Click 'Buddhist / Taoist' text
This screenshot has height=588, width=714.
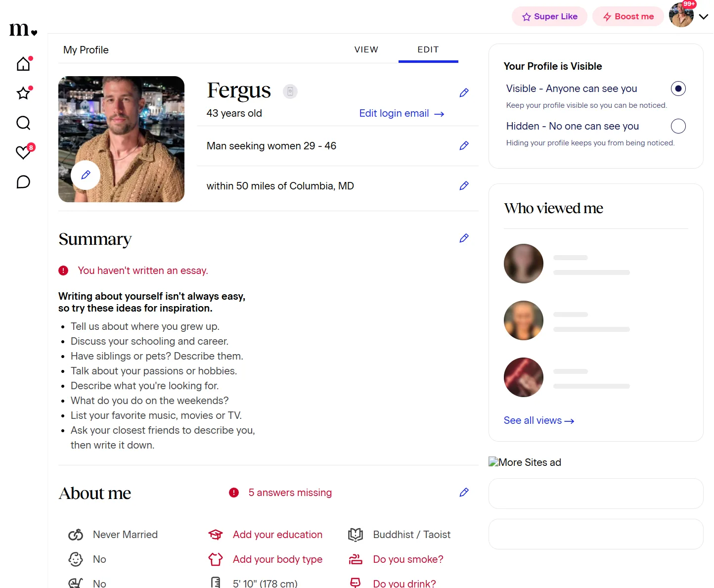point(412,535)
